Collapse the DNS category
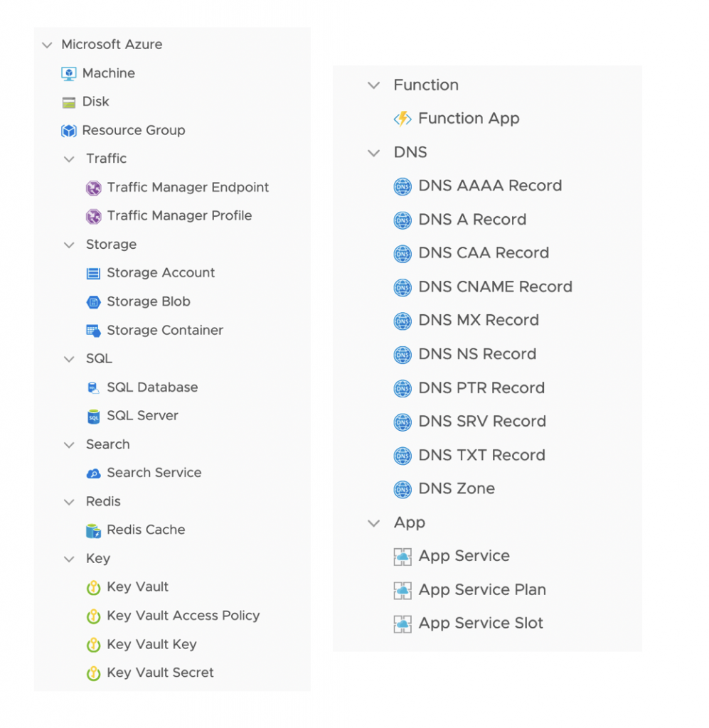 point(375,152)
